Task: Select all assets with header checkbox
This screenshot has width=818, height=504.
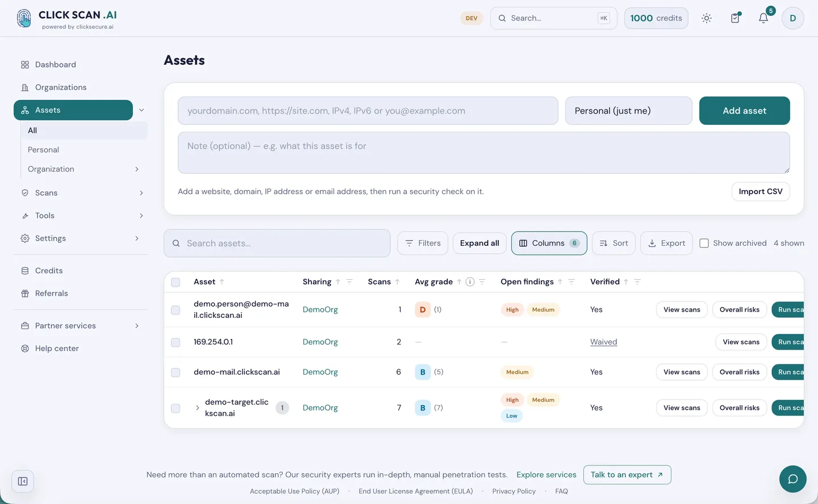Action: (176, 282)
